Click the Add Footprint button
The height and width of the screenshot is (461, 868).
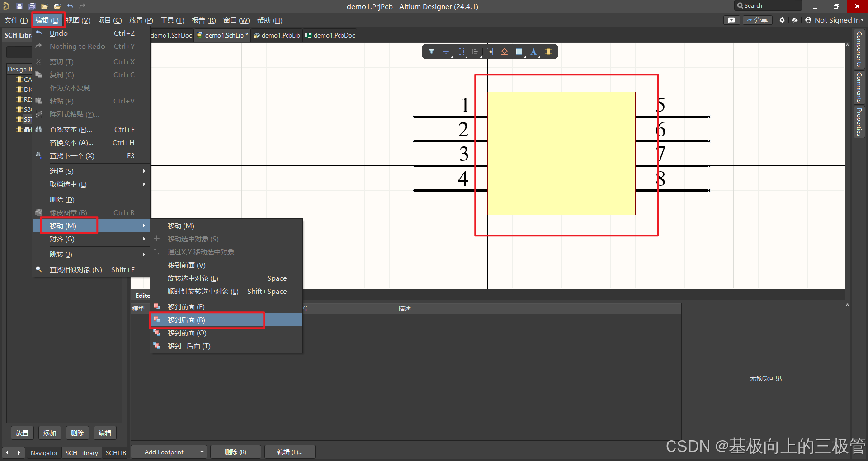pos(164,452)
